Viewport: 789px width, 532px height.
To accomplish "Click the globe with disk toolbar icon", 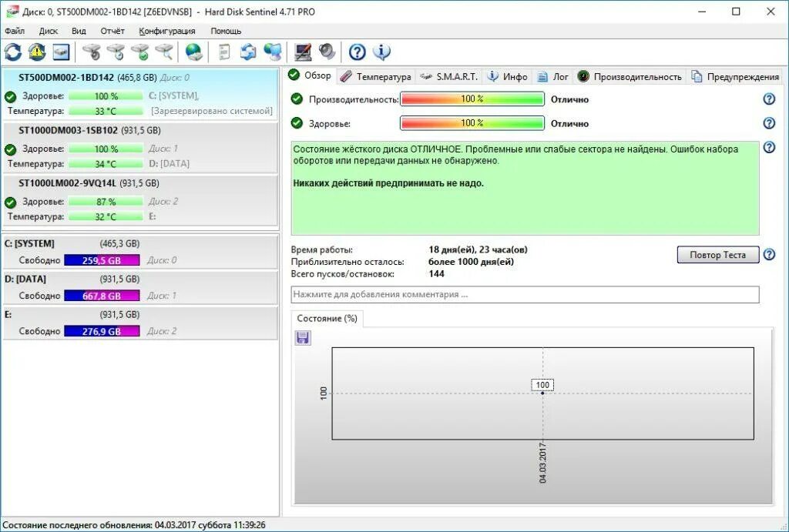I will [x=193, y=52].
